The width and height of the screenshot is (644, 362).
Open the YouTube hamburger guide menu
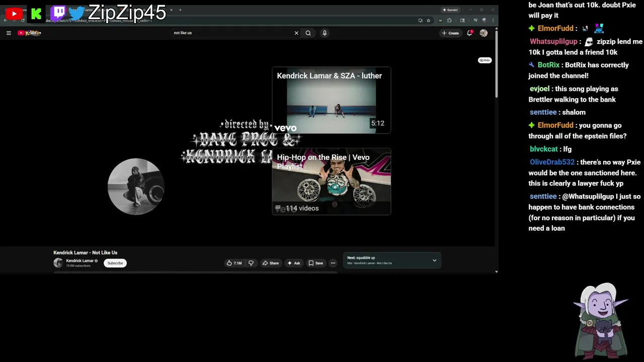tap(9, 33)
